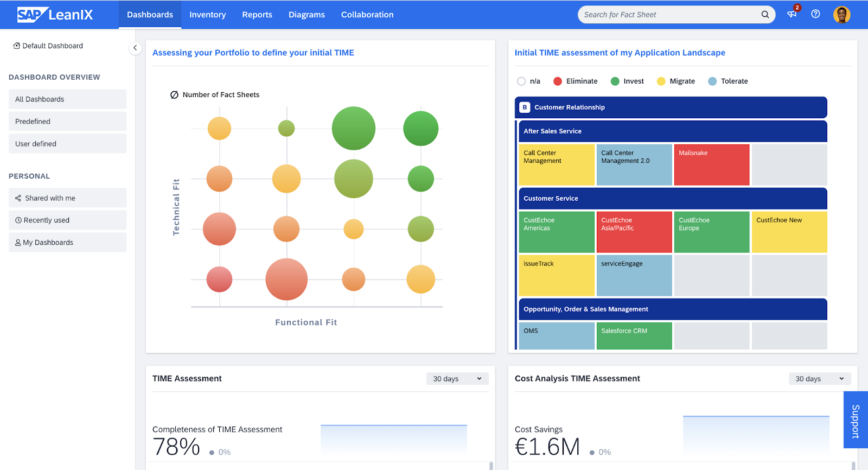Screen dimensions: 868x470
Task: Click Opportunity, Order & Sales Management header
Action: [x=673, y=309]
